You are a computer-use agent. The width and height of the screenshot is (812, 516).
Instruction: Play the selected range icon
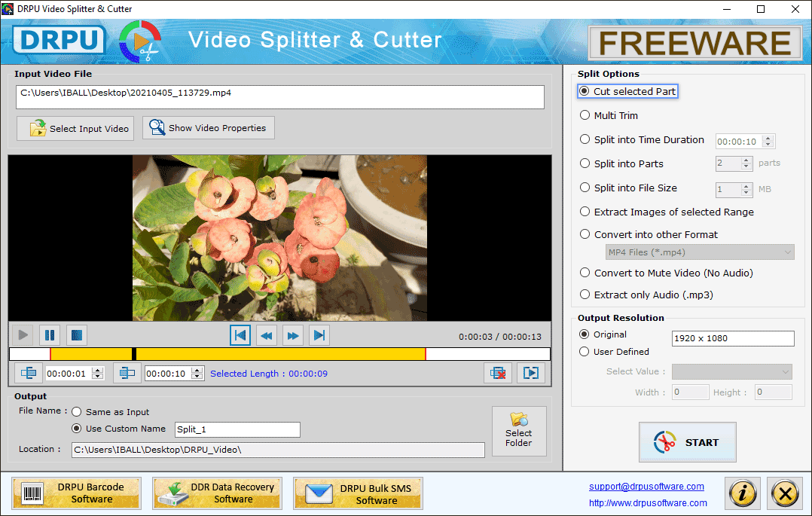point(531,373)
